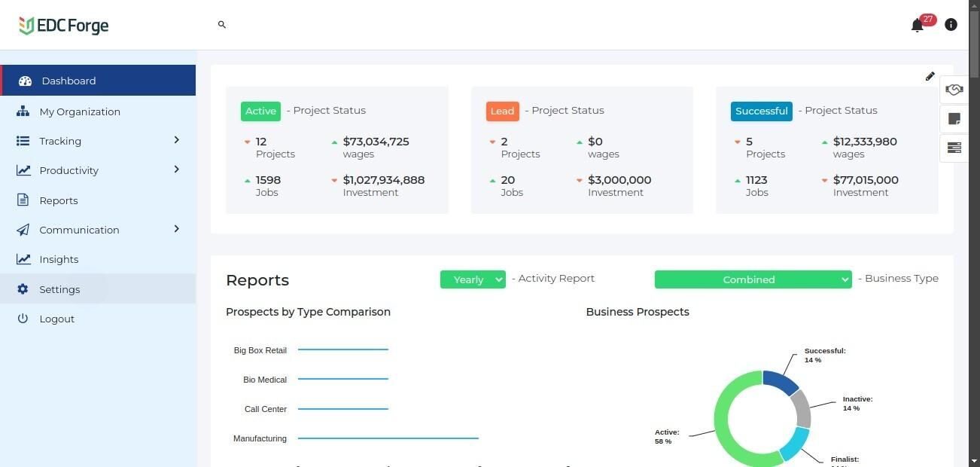Open the notifications bell icon
This screenshot has width=980, height=467.
pyautogui.click(x=917, y=26)
